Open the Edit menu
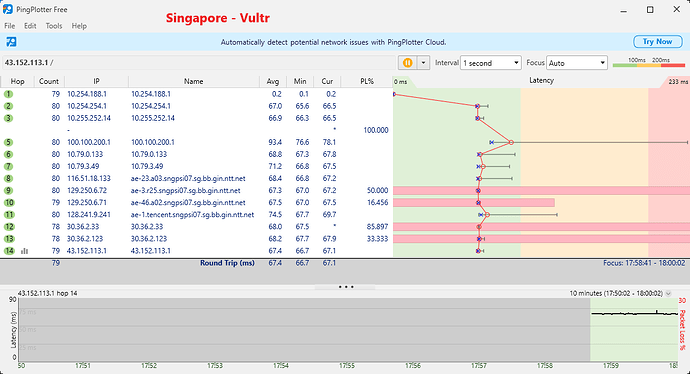 click(30, 26)
